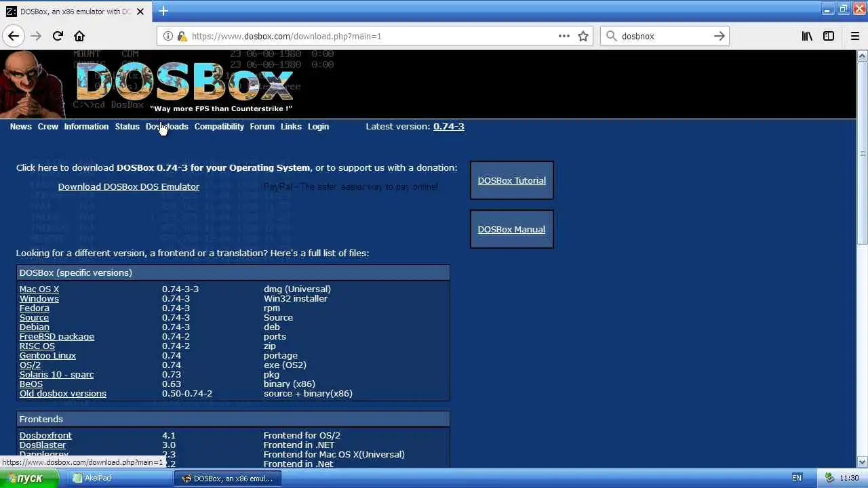Click the address bar URL
Image resolution: width=868 pixels, height=488 pixels.
(x=287, y=36)
